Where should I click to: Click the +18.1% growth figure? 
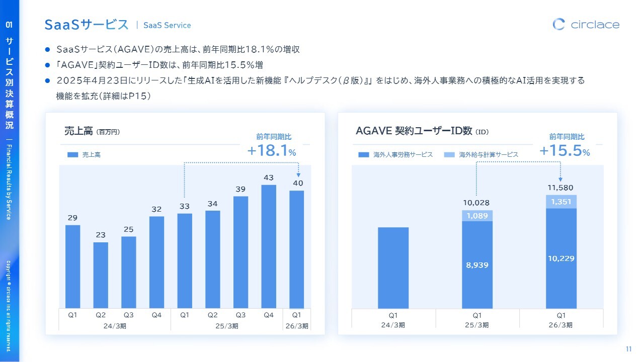coord(271,150)
